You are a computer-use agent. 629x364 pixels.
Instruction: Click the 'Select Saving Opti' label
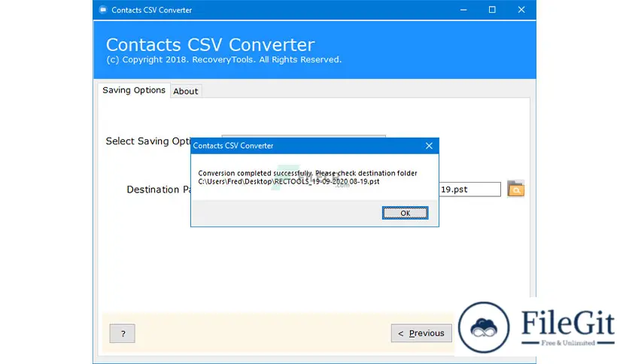click(148, 141)
